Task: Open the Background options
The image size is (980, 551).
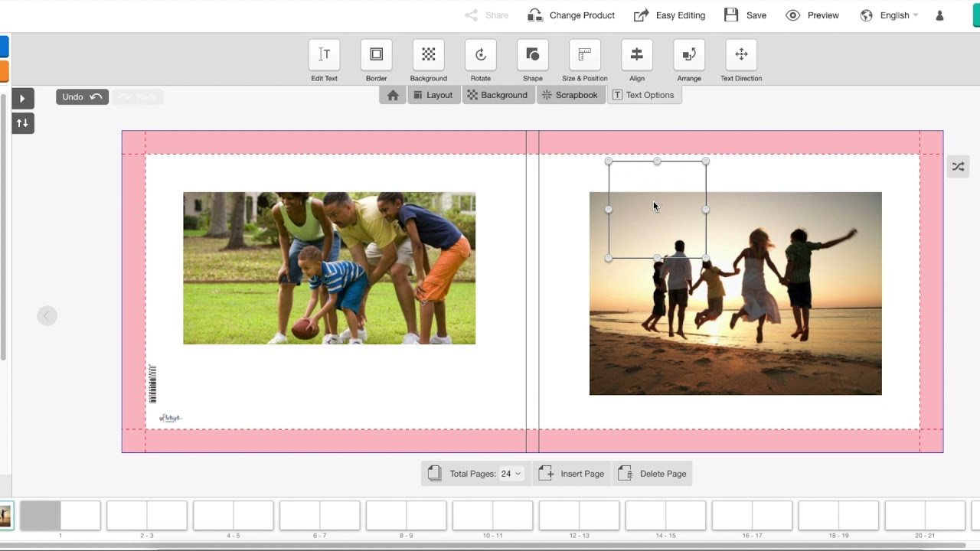Action: pyautogui.click(x=498, y=94)
